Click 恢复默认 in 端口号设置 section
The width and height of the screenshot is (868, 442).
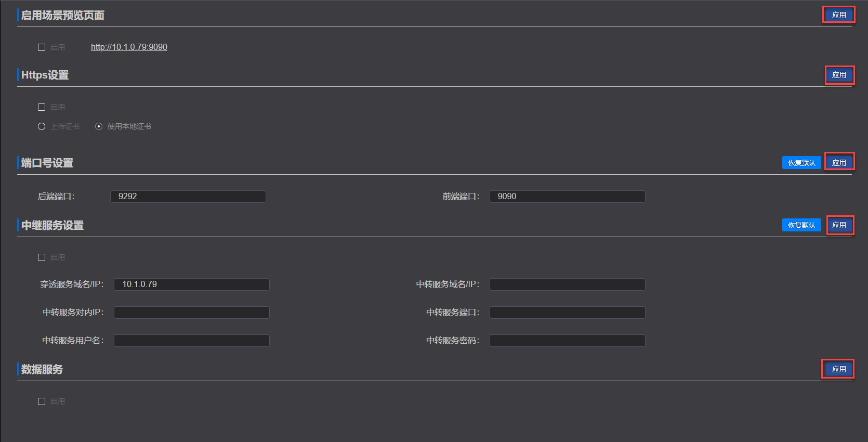point(801,163)
